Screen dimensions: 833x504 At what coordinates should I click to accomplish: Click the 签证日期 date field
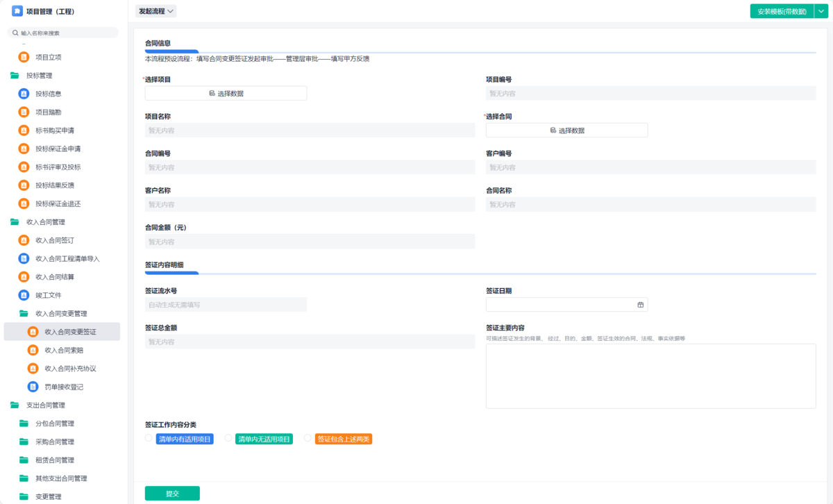(566, 305)
